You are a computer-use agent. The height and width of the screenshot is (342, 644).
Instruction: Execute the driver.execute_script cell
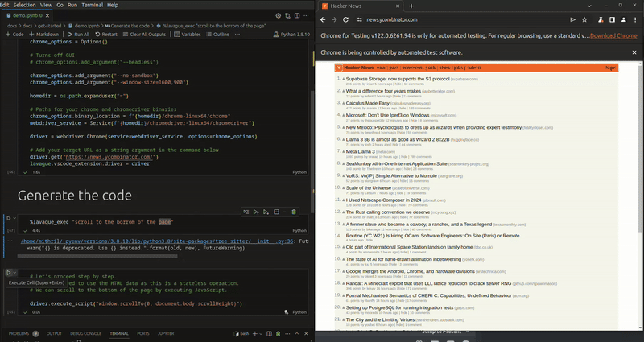[8, 273]
